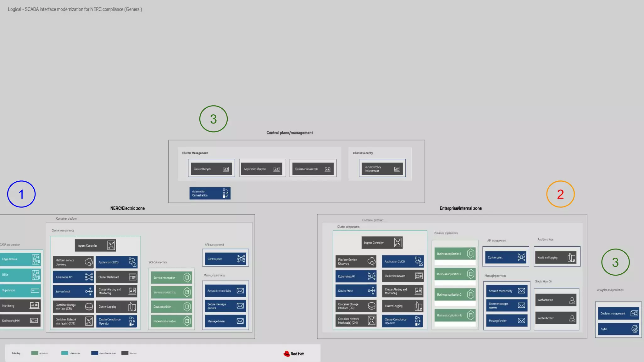Screen dimensions: 644x362
Task: Click Audit and logging document icon
Action: (571, 258)
